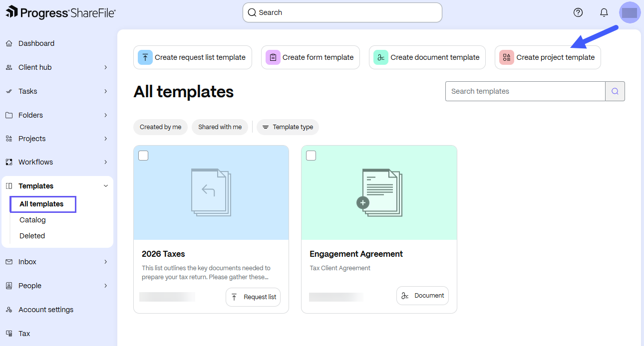
Task: Open Account settings in sidebar
Action: (x=46, y=310)
